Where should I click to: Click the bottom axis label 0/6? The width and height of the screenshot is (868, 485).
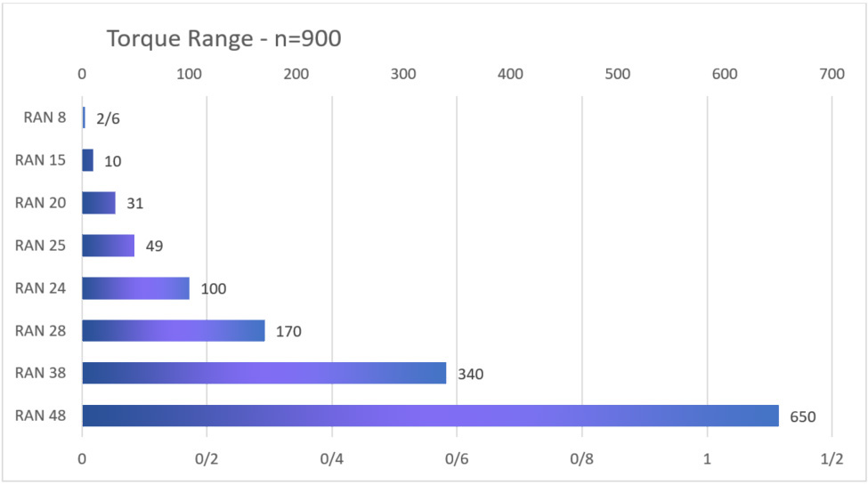[x=457, y=459]
